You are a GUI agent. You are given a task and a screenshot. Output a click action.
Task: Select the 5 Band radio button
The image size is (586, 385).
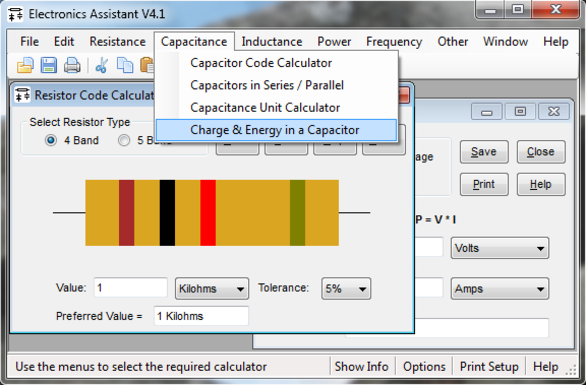point(124,141)
